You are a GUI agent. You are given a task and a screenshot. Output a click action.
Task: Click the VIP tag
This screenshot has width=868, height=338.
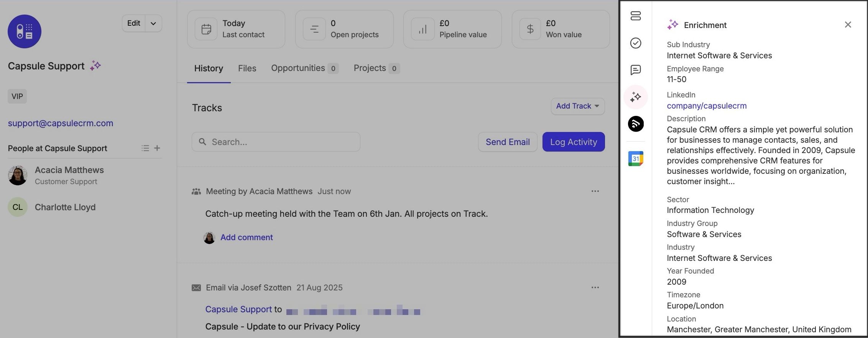(17, 96)
